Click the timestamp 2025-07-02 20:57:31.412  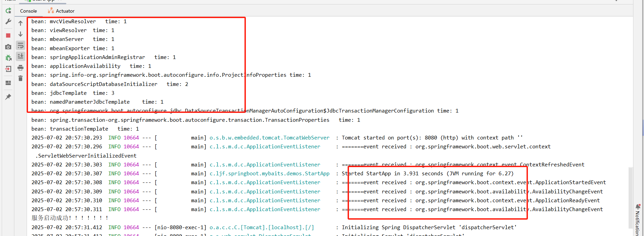coord(67,227)
